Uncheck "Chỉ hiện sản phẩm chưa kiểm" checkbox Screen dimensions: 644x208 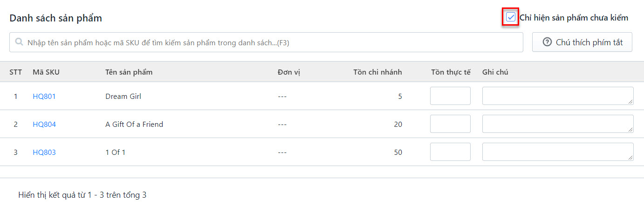coord(511,18)
